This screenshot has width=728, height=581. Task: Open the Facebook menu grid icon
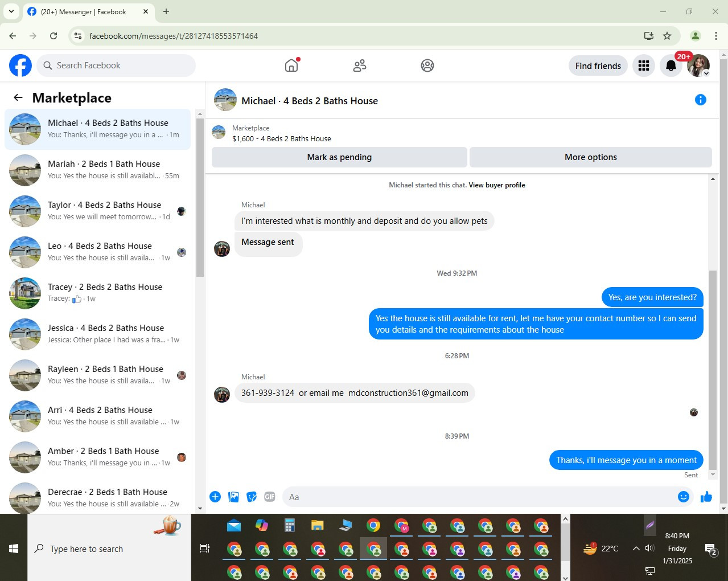(x=644, y=66)
